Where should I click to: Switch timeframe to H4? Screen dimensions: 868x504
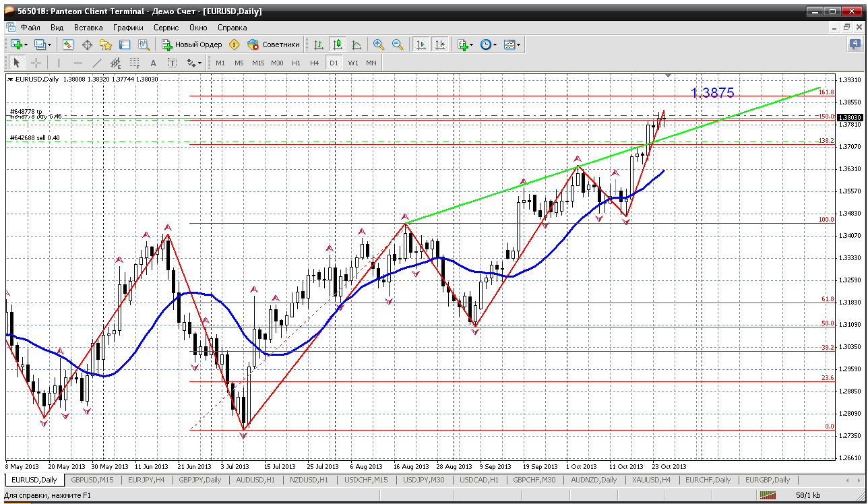(x=315, y=63)
